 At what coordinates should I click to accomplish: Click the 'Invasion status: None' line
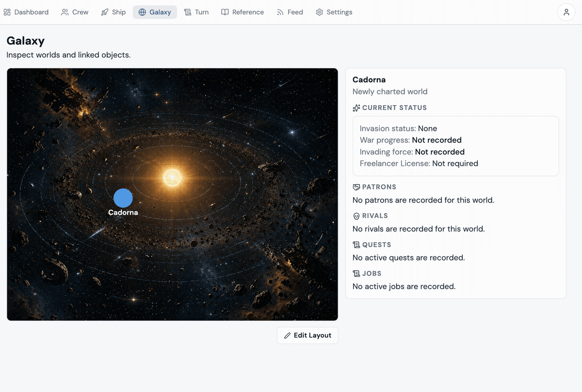399,128
